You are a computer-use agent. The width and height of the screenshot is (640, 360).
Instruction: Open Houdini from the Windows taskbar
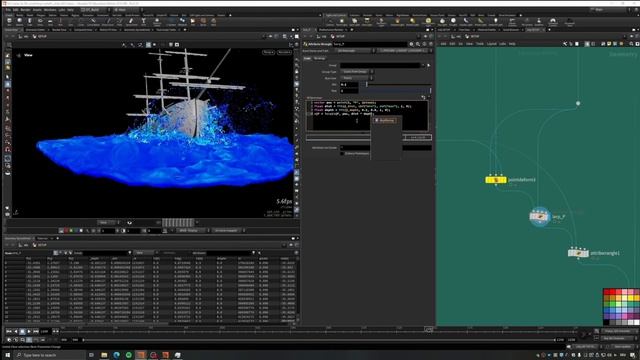[141, 355]
